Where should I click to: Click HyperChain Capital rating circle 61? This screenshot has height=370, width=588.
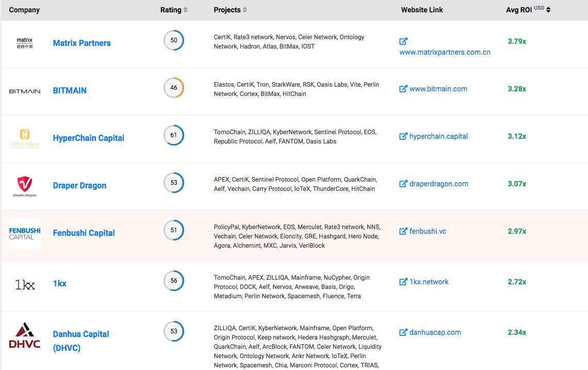[x=174, y=135]
